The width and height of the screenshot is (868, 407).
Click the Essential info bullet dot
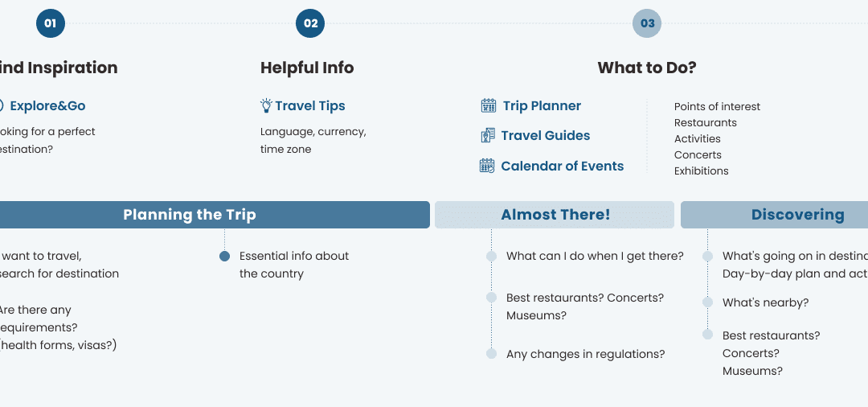pos(225,257)
